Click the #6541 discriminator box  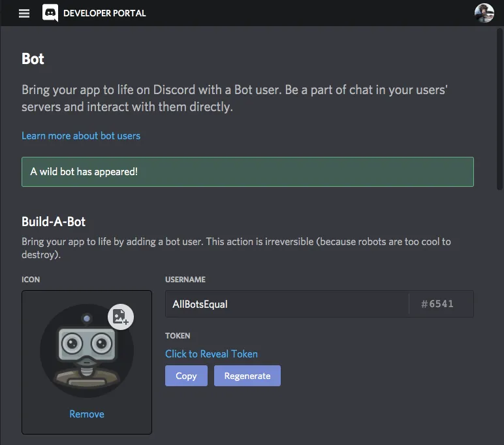tap(441, 304)
